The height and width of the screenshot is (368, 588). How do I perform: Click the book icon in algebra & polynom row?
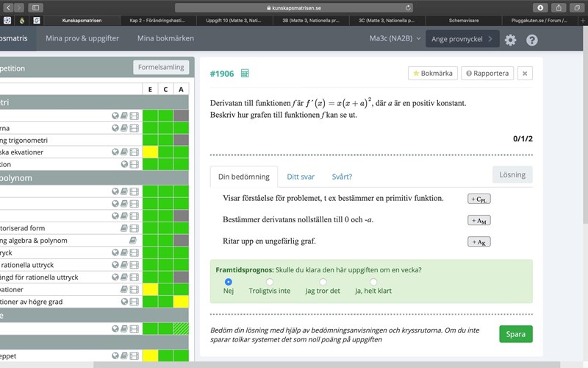pyautogui.click(x=133, y=240)
